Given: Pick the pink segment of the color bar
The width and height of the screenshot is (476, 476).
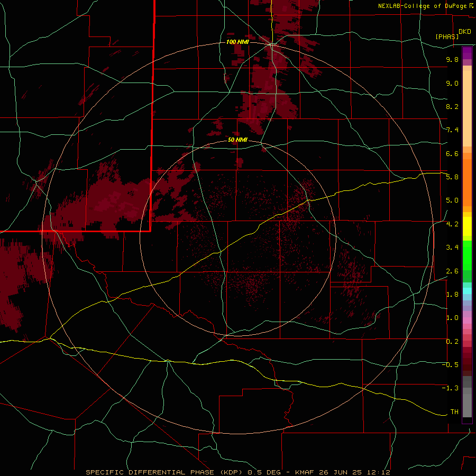Looking at the screenshot, I should (467, 321).
